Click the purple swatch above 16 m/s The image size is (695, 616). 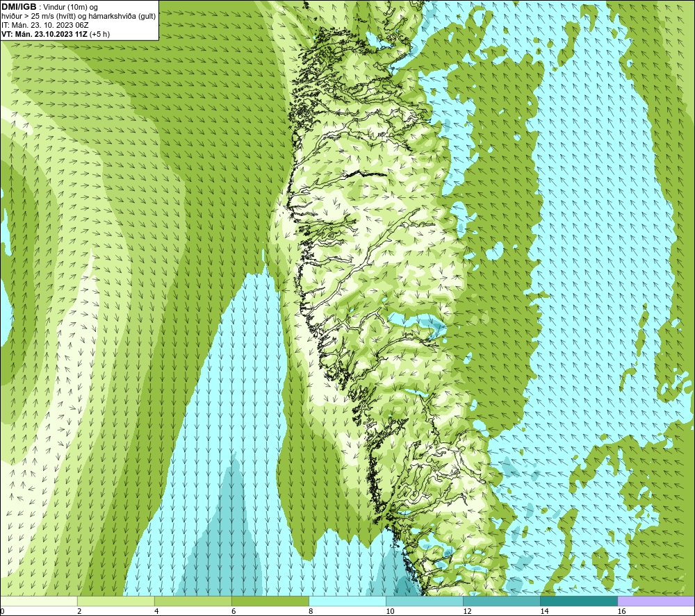click(656, 601)
